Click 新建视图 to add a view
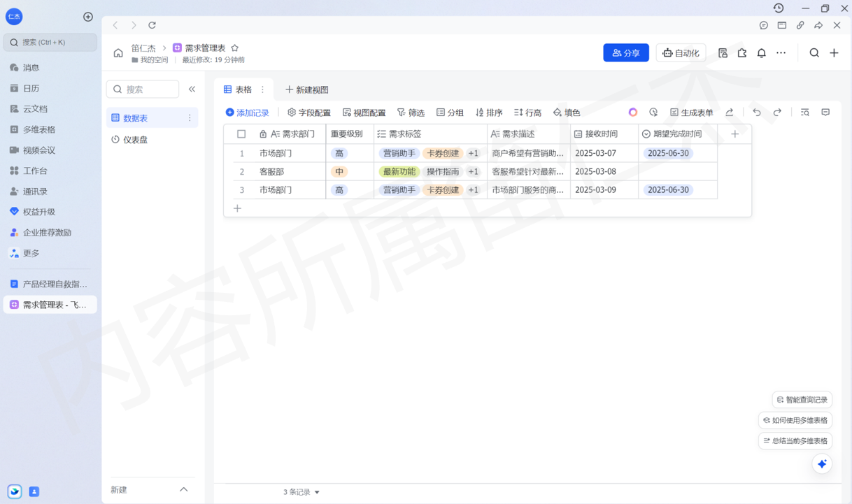The image size is (852, 504). [x=307, y=89]
